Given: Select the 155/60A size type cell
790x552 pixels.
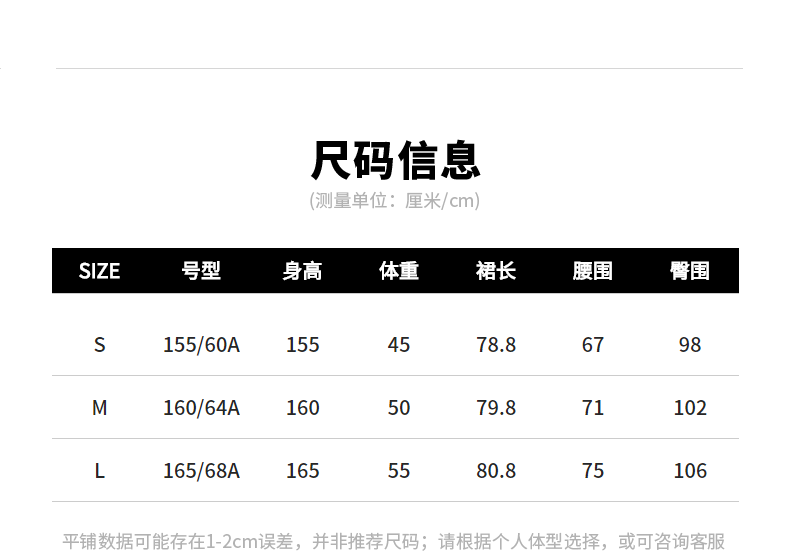Looking at the screenshot, I should click(201, 345).
